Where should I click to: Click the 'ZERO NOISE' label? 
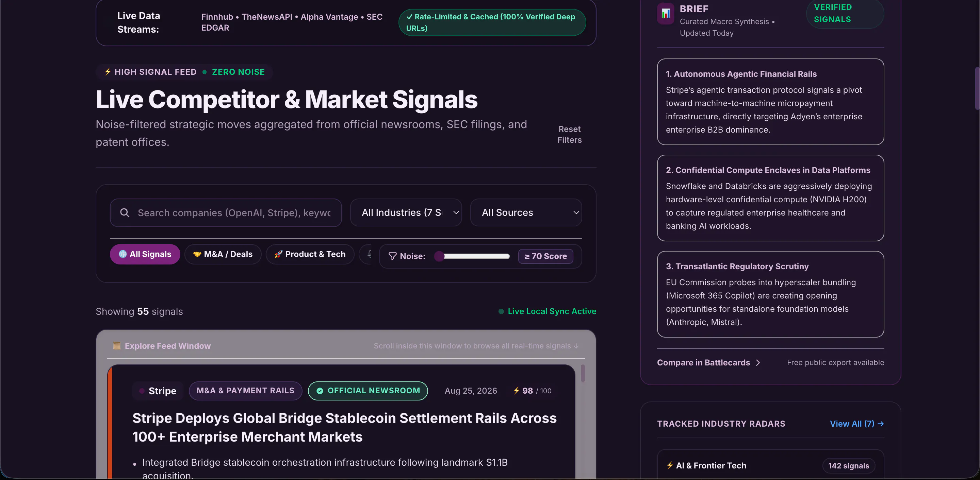point(238,72)
